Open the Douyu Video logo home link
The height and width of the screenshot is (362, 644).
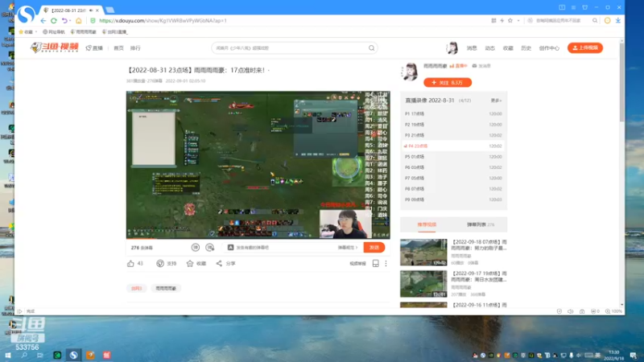pos(55,47)
